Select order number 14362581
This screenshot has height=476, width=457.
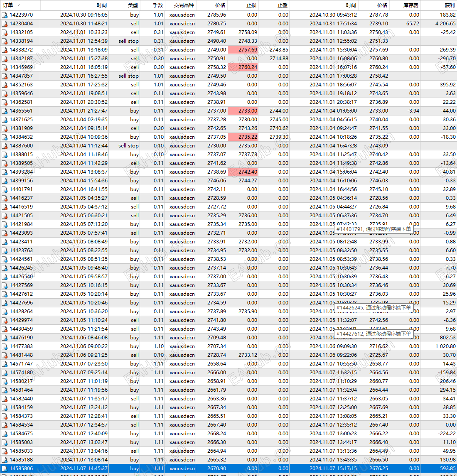[x=21, y=102]
